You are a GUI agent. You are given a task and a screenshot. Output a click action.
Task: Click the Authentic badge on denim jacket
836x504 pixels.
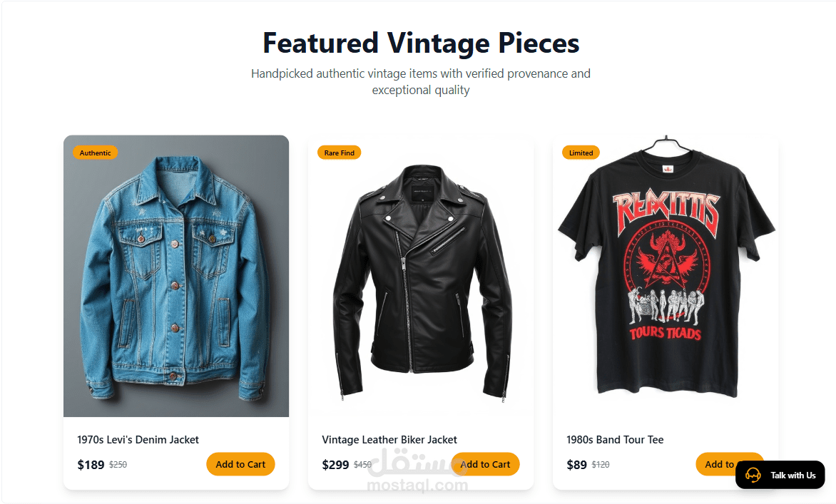point(95,153)
